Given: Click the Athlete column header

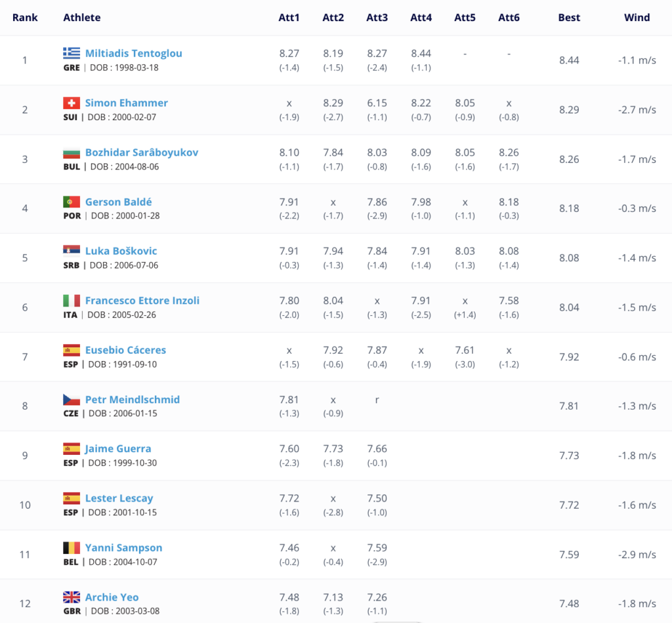Looking at the screenshot, I should pos(82,18).
